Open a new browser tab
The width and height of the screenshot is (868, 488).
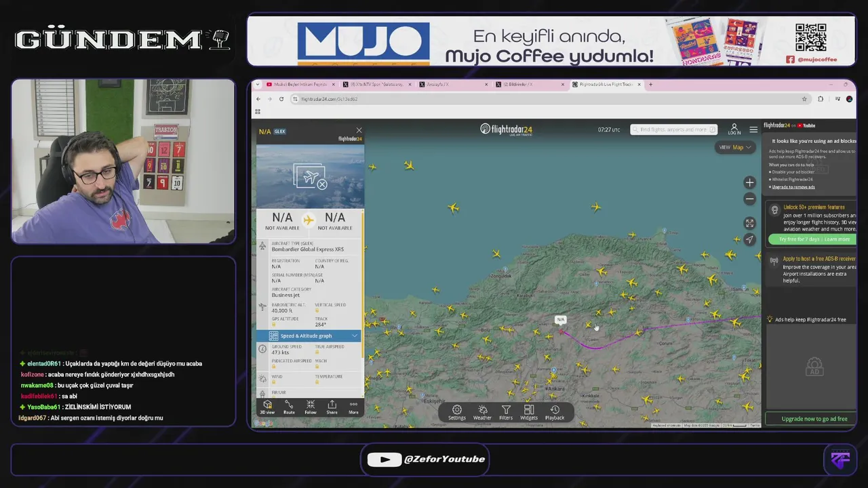tap(650, 85)
